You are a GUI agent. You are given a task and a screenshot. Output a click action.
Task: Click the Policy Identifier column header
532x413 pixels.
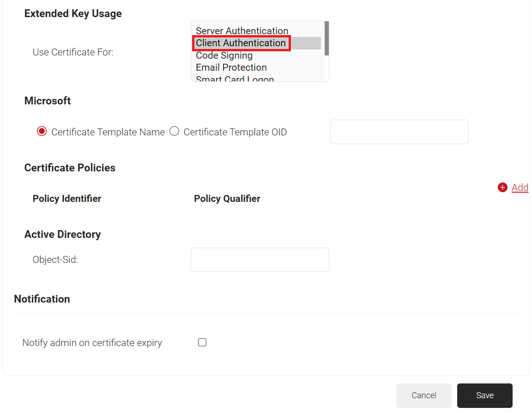(x=67, y=199)
